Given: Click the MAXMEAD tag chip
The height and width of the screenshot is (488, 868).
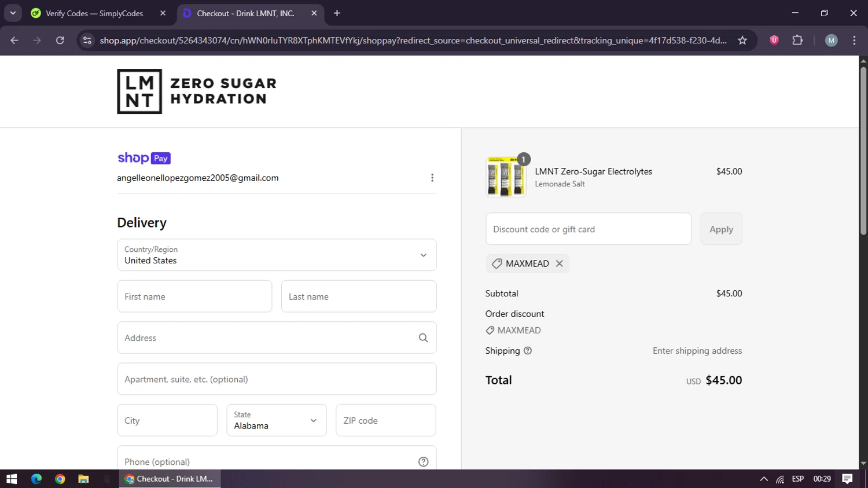Looking at the screenshot, I should click(x=527, y=263).
